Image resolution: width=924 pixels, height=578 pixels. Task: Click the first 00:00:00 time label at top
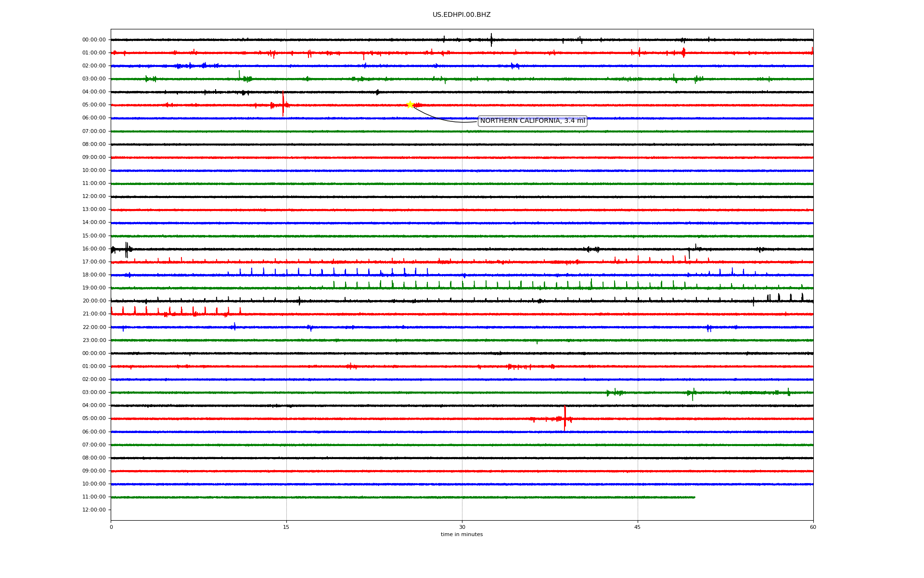coord(94,40)
